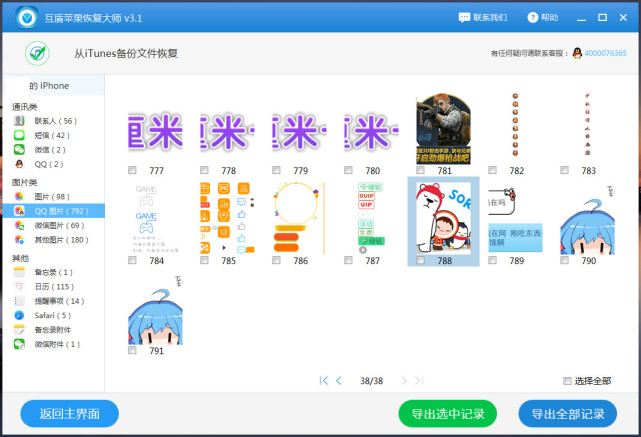Check the box for image 781
641x437 pixels.
pos(420,170)
